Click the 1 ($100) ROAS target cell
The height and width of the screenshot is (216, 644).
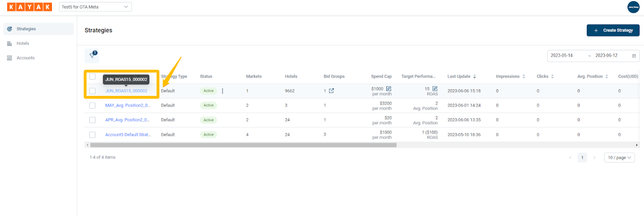pyautogui.click(x=430, y=135)
